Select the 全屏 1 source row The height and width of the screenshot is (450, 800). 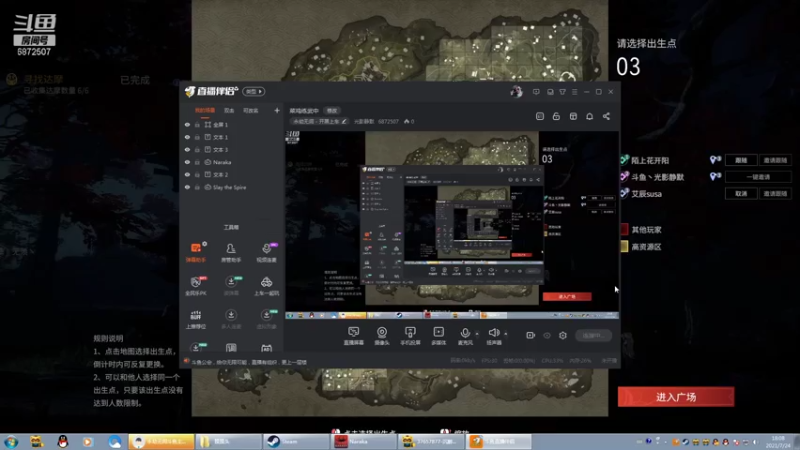232,124
